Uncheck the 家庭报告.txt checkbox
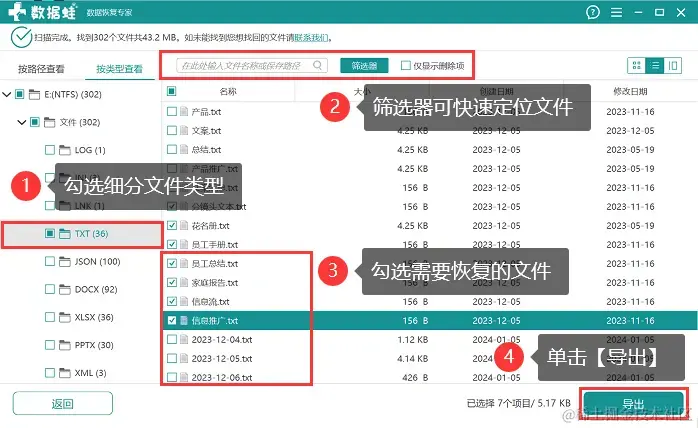 [x=171, y=283]
